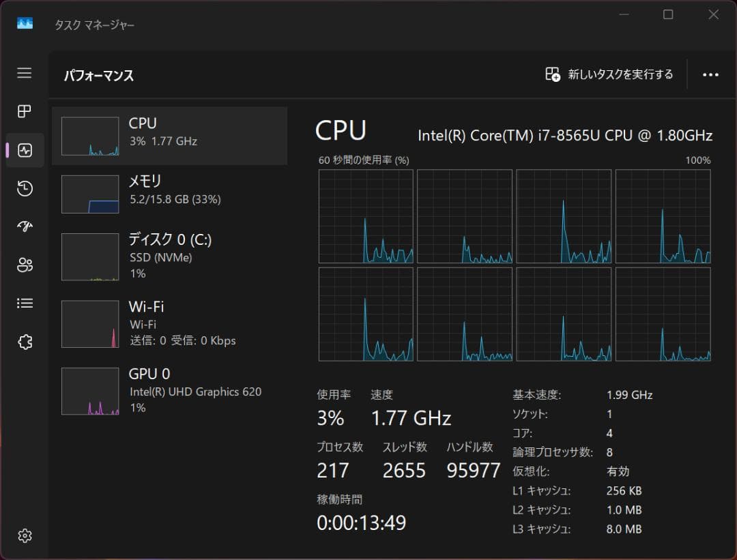This screenshot has width=737, height=560.
Task: Open Task Manager settings gear
Action: pyautogui.click(x=25, y=536)
